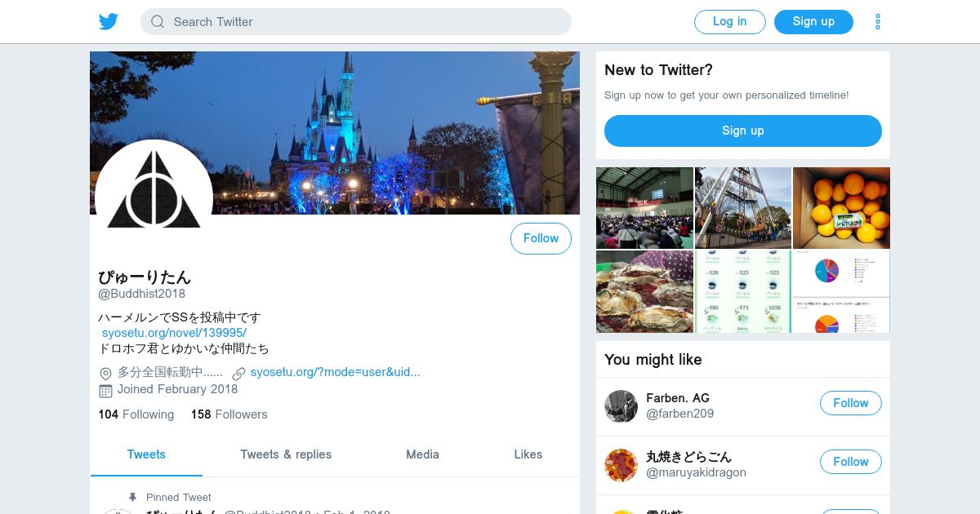Follow ぴゅーりたん profile
The width and height of the screenshot is (980, 514).
click(x=541, y=238)
